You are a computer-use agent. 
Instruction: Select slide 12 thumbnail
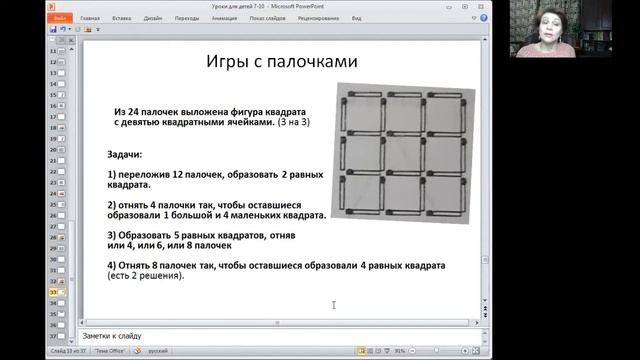click(61, 62)
